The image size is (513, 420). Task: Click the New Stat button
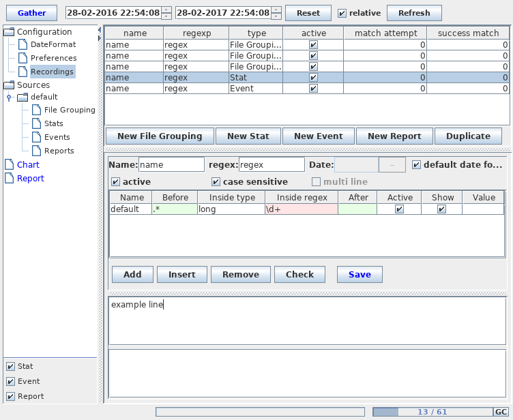(x=248, y=136)
